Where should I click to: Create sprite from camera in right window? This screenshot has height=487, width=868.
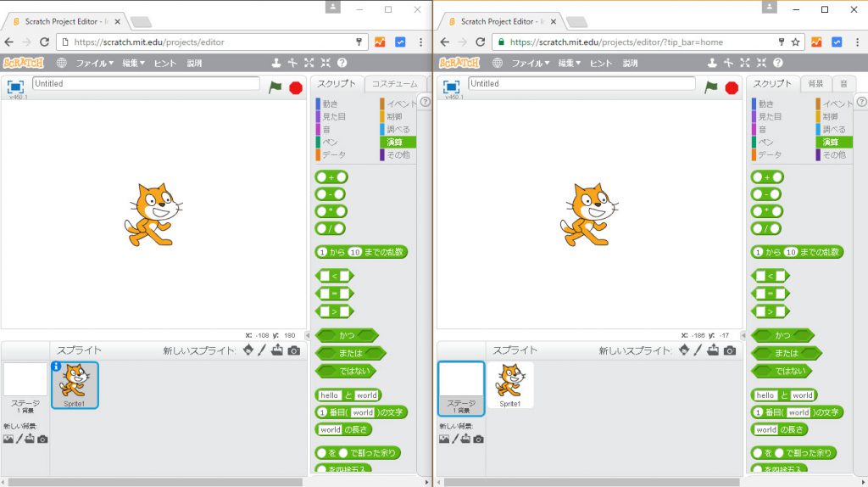(x=730, y=350)
